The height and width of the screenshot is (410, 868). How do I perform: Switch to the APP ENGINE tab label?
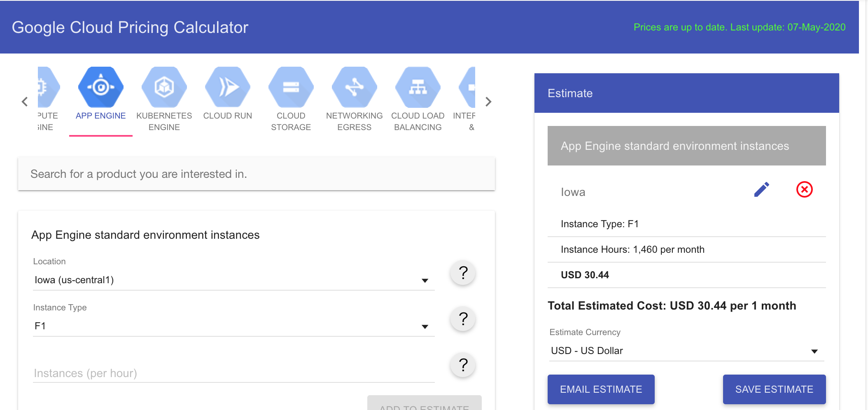101,116
